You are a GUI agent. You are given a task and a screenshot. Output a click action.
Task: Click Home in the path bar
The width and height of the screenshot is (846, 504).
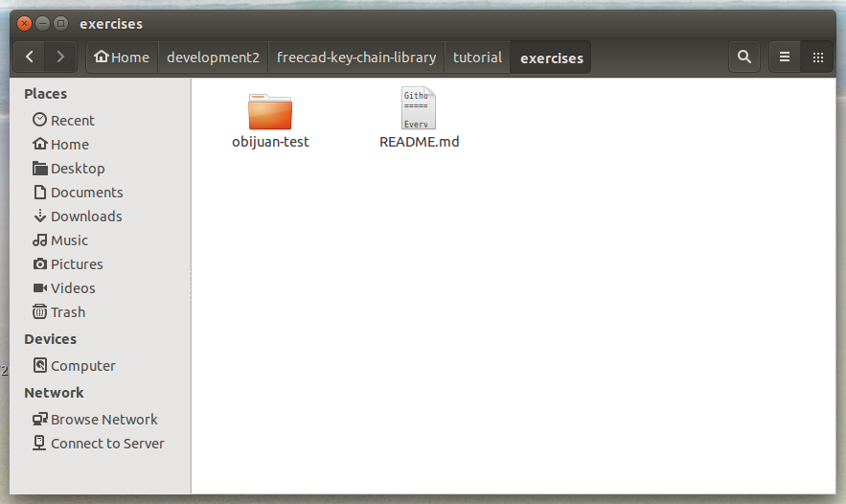[x=122, y=57]
